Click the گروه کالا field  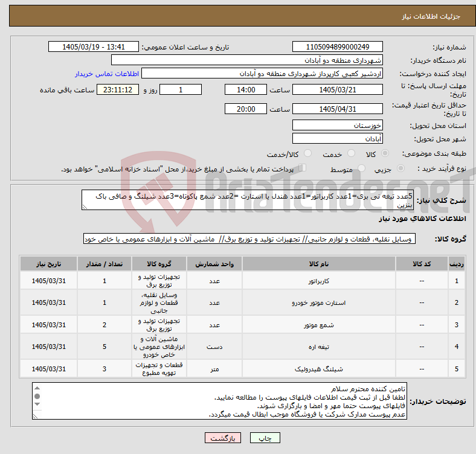pos(249,239)
